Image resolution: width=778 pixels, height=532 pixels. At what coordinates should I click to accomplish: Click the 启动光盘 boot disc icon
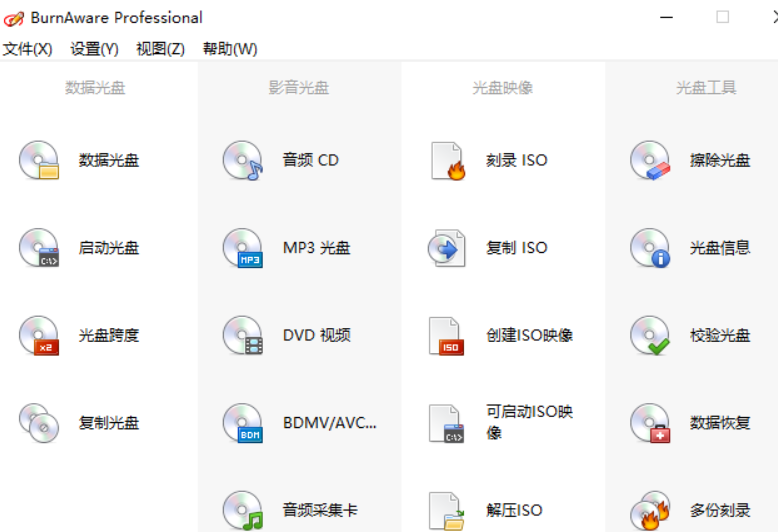point(39,247)
